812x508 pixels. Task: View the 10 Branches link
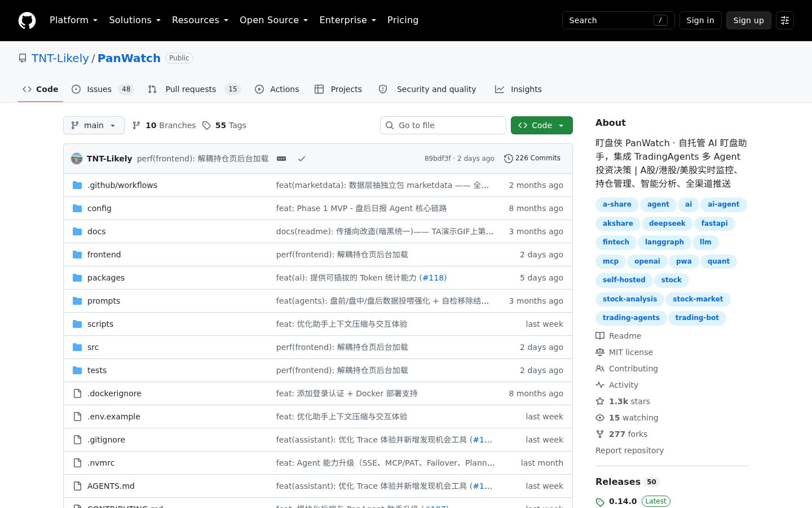click(164, 125)
